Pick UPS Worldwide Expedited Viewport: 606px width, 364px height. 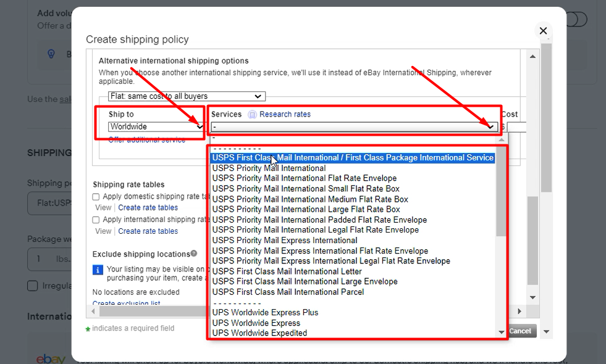click(259, 333)
